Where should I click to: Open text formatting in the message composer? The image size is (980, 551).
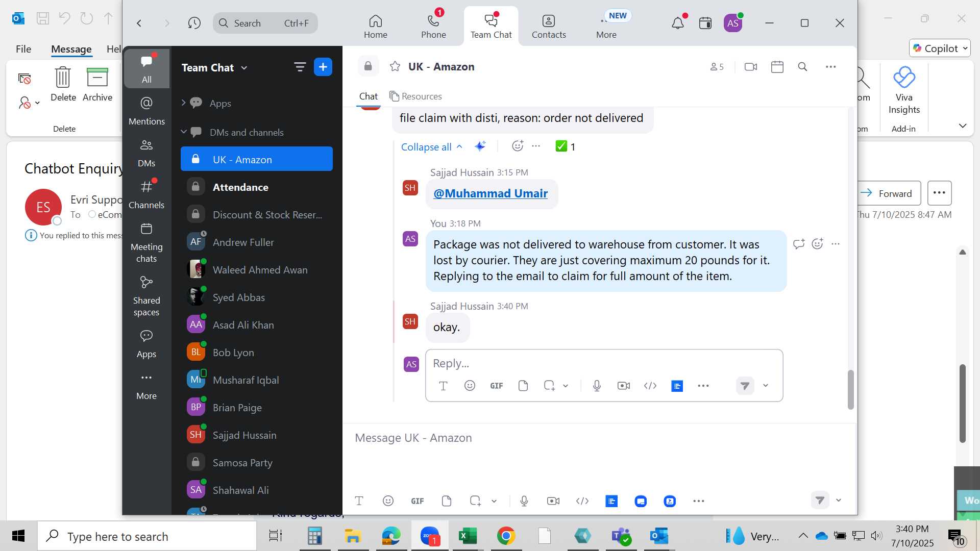point(359,501)
